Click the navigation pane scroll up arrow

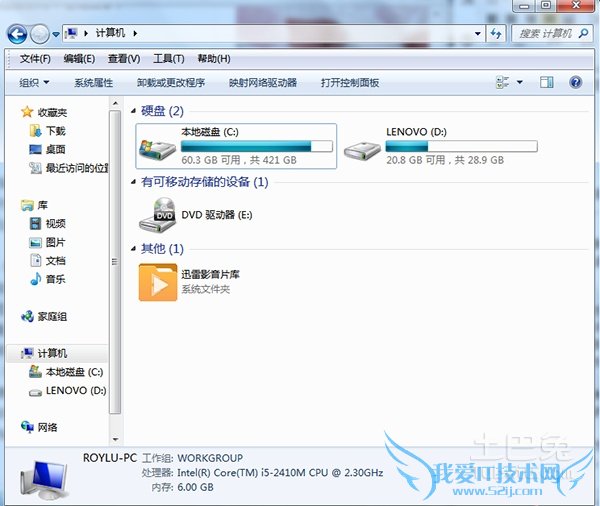pos(115,103)
